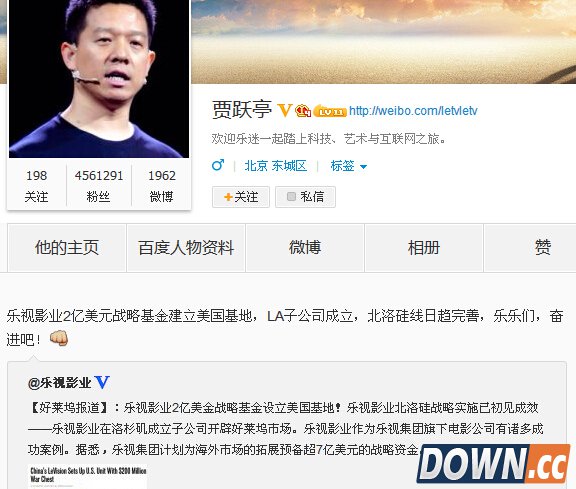Open the 他的主页 tab
This screenshot has height=489, width=576.
click(67, 248)
